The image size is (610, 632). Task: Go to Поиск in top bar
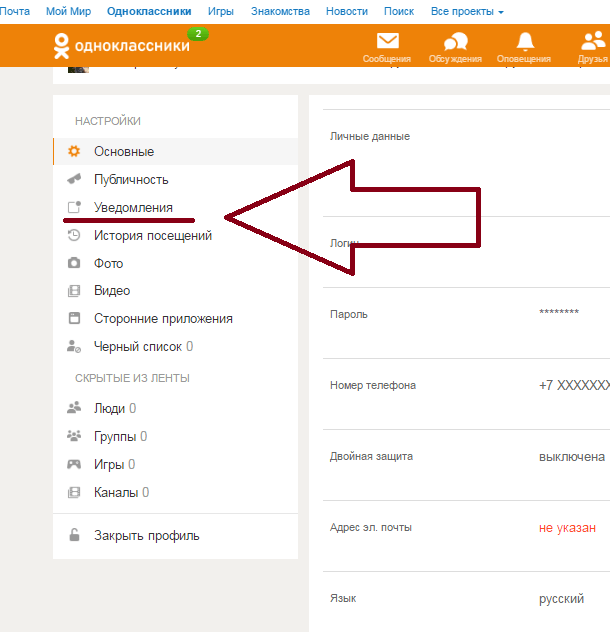click(399, 11)
